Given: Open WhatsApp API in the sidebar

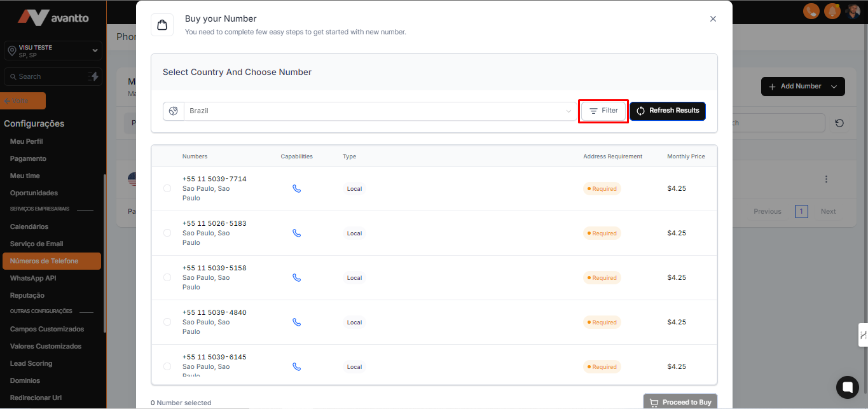Looking at the screenshot, I should pyautogui.click(x=33, y=279).
